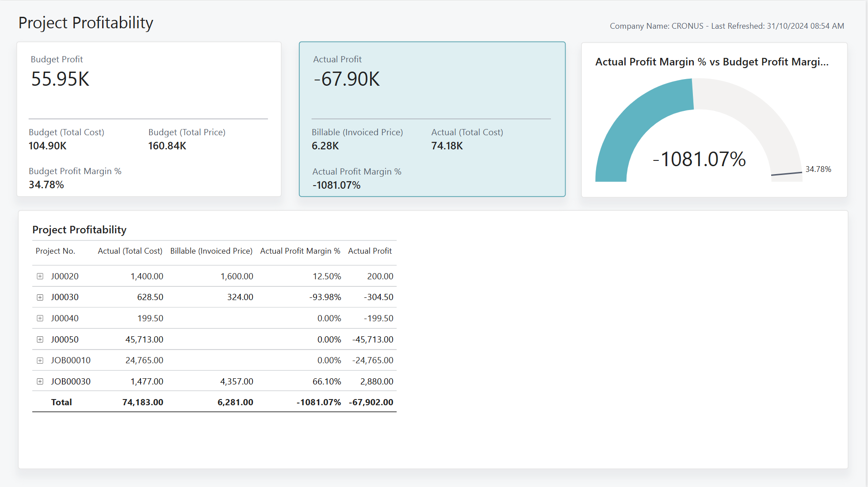Click the J00020 project number
Image resolution: width=868 pixels, height=487 pixels.
point(65,276)
